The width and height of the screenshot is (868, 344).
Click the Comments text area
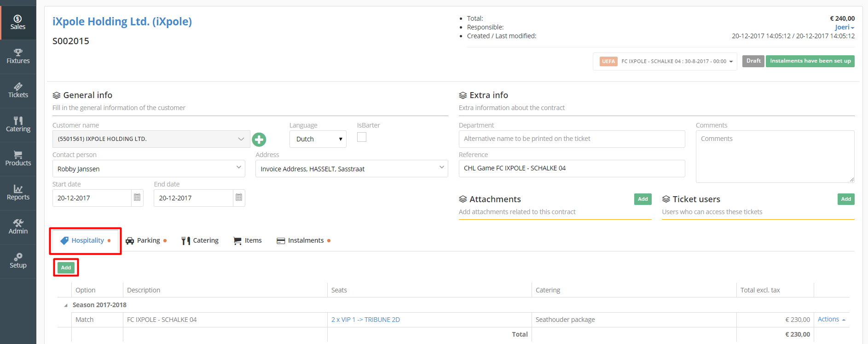click(x=775, y=157)
